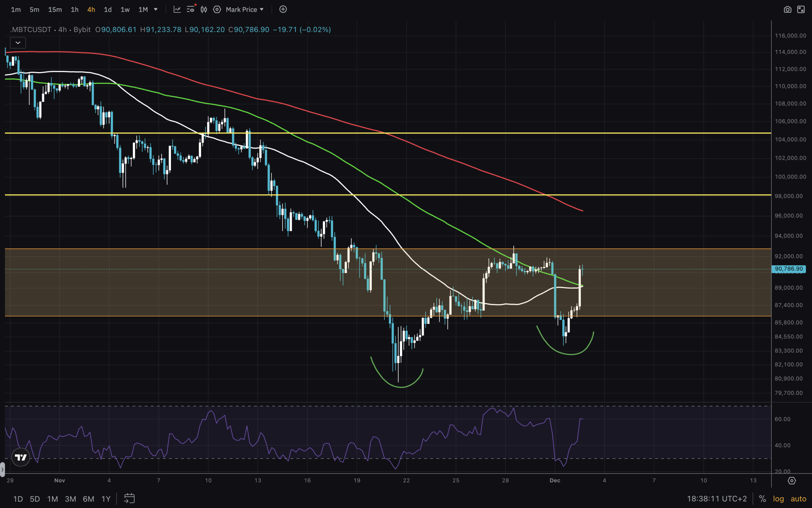Image resolution: width=812 pixels, height=508 pixels.
Task: Change the candlestick chart type
Action: (x=204, y=10)
